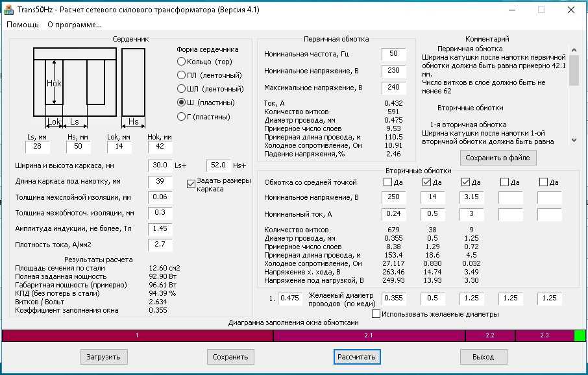This screenshot has height=375, width=588.
Task: Click the Trans50Hz application icon in title bar
Action: [8, 10]
